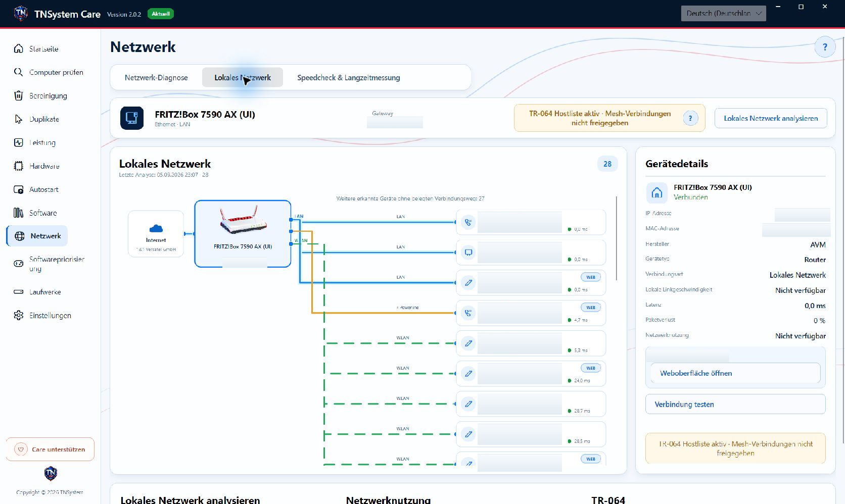This screenshot has width=845, height=504.
Task: Click help icon in TR-064 banner
Action: (690, 118)
